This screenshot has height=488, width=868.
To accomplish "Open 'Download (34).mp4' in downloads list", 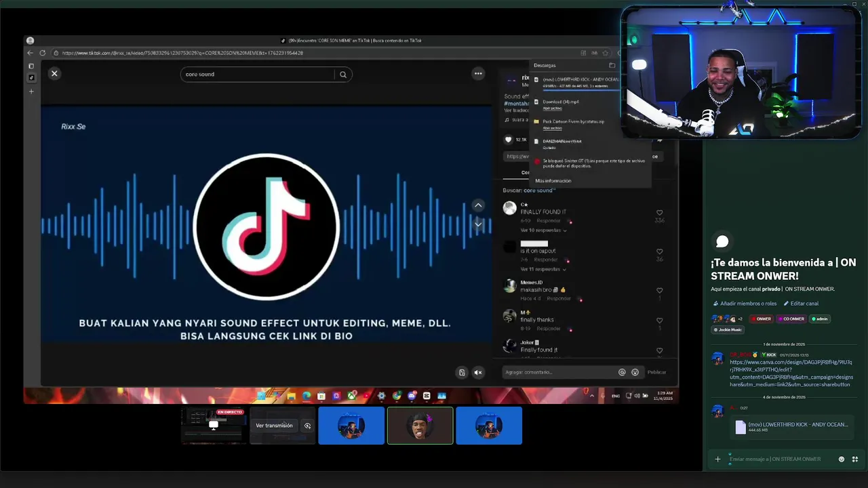I will [x=560, y=102].
